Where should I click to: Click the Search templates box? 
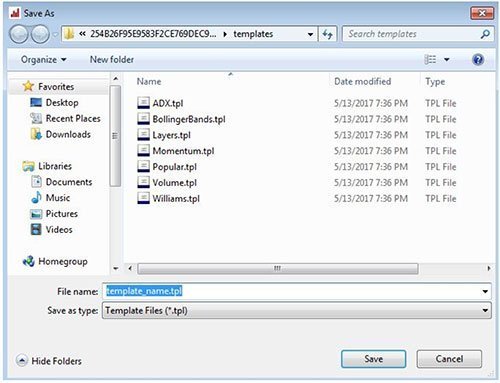pyautogui.click(x=418, y=34)
